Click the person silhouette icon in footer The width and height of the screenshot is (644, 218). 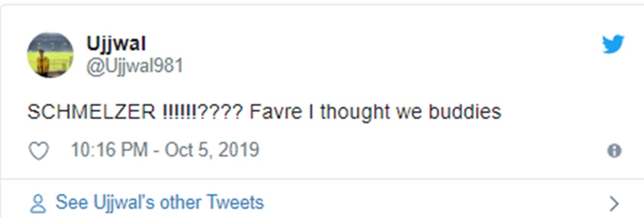pos(38,203)
